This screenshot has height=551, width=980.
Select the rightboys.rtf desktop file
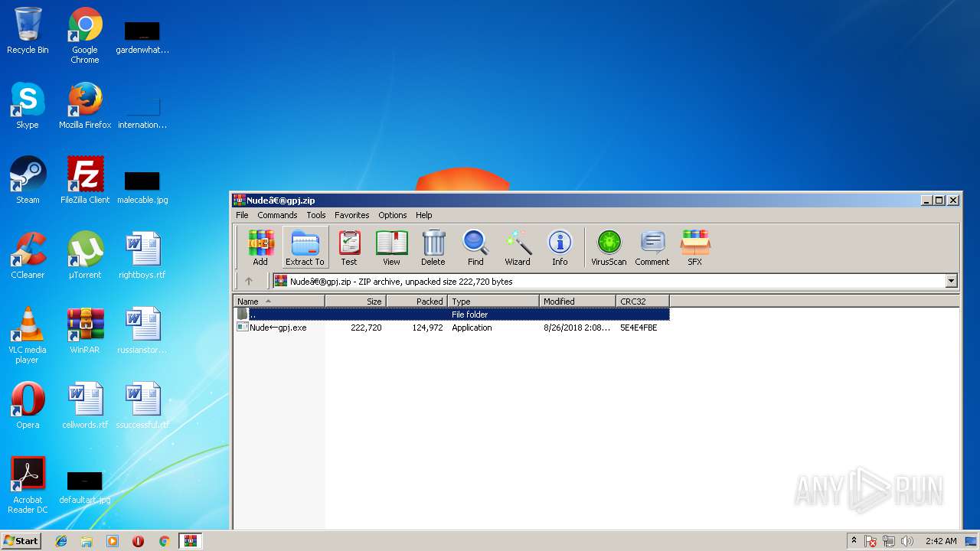click(x=142, y=256)
